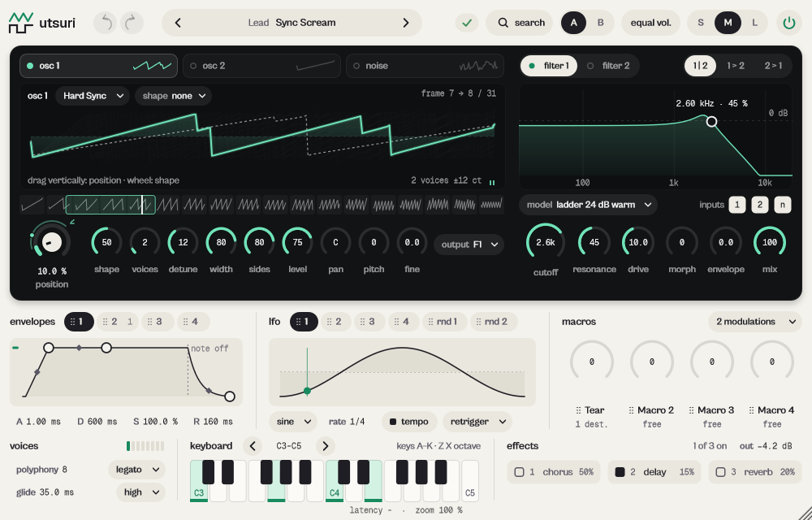812x520 pixels.
Task: Go to previous preset with left chevron
Action: pyautogui.click(x=178, y=23)
